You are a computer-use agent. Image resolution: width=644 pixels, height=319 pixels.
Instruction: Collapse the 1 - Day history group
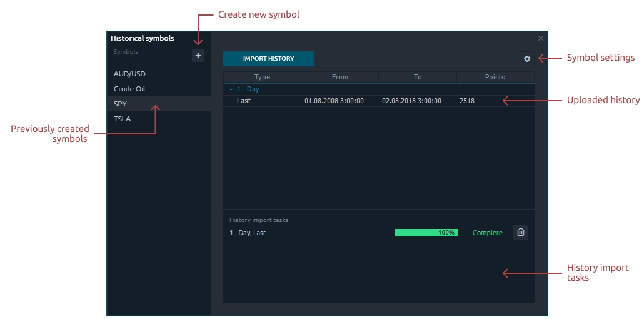231,89
